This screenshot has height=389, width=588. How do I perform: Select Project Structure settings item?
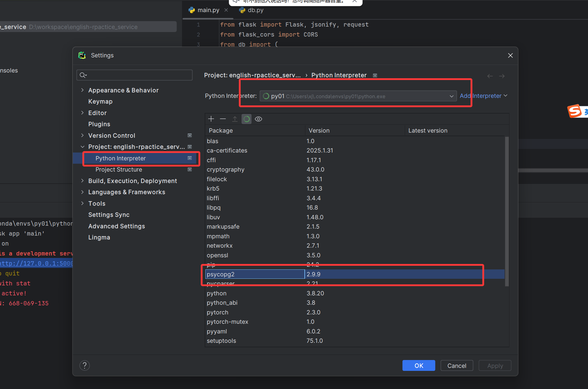[119, 169]
